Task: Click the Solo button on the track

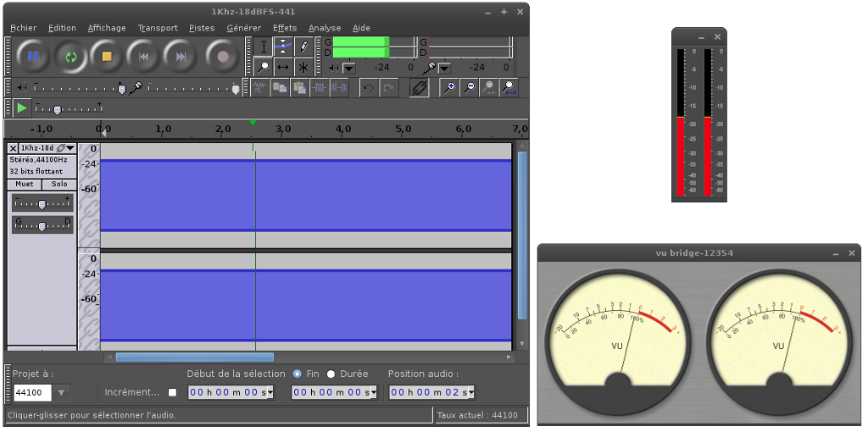Action: click(58, 184)
